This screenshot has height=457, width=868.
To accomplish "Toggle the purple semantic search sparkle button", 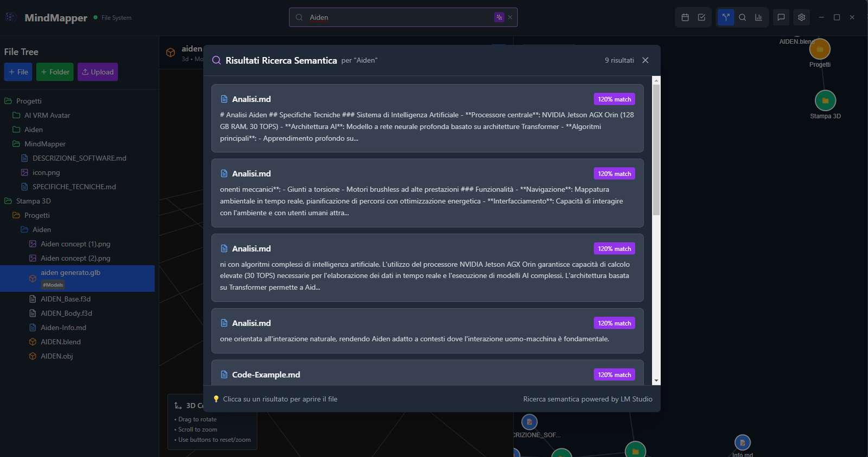I will [x=499, y=17].
